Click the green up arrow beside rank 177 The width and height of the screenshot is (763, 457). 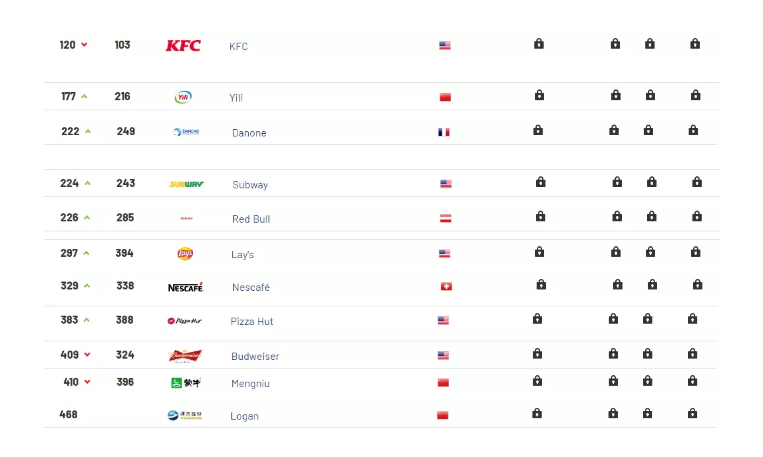pos(84,96)
